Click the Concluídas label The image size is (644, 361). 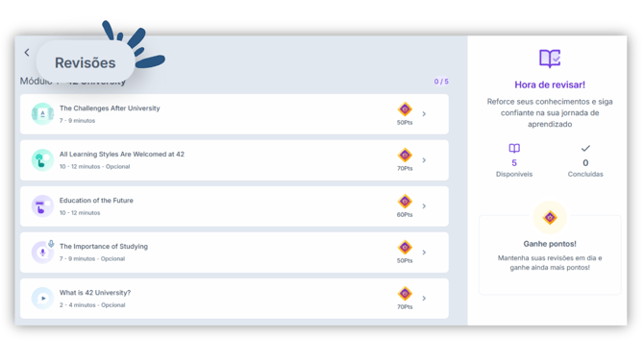click(x=585, y=175)
